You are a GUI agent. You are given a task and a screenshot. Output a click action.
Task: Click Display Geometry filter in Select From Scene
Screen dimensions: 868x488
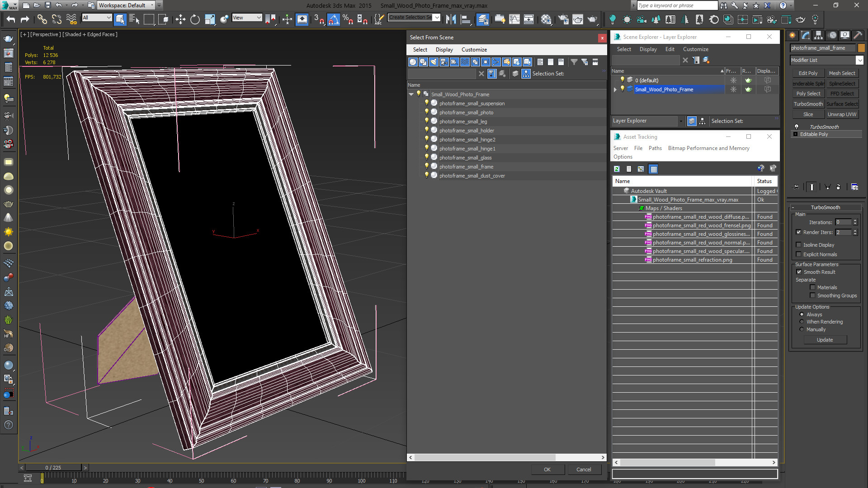(x=413, y=62)
